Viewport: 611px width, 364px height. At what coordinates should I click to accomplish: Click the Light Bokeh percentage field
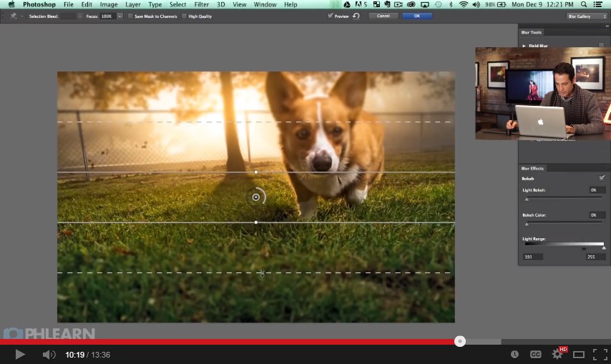tap(597, 190)
